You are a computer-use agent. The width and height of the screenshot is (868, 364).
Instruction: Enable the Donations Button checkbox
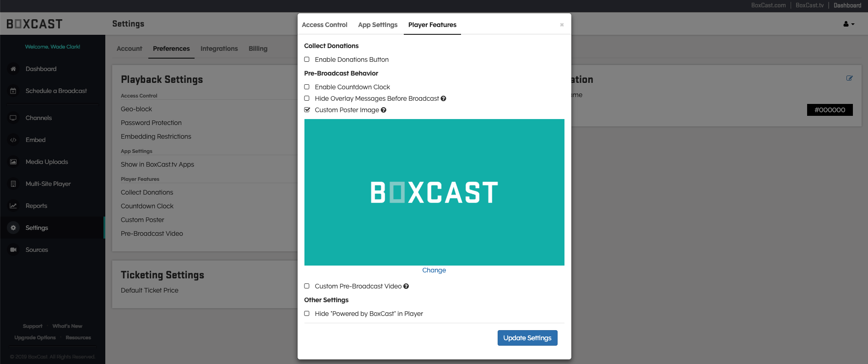coord(307,60)
